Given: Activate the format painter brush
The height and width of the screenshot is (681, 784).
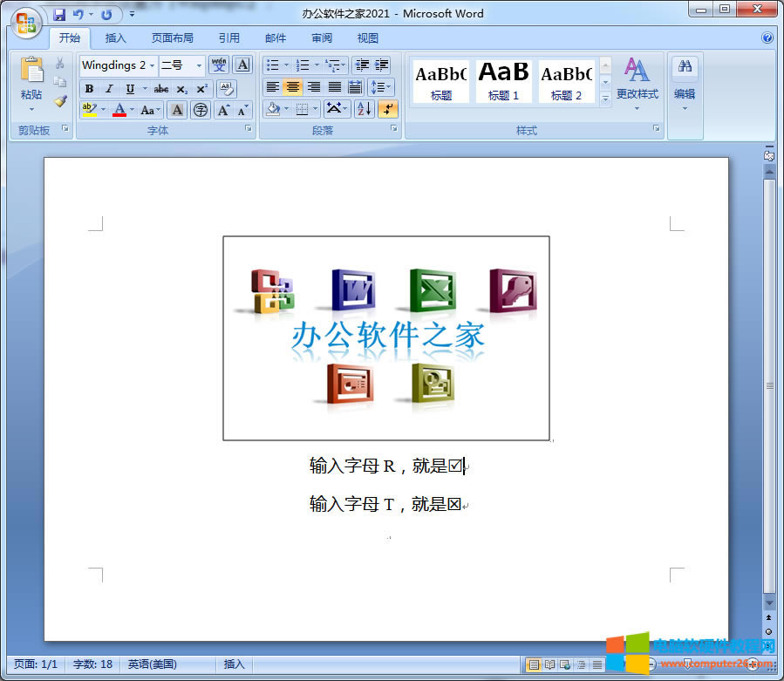Looking at the screenshot, I should [x=60, y=101].
